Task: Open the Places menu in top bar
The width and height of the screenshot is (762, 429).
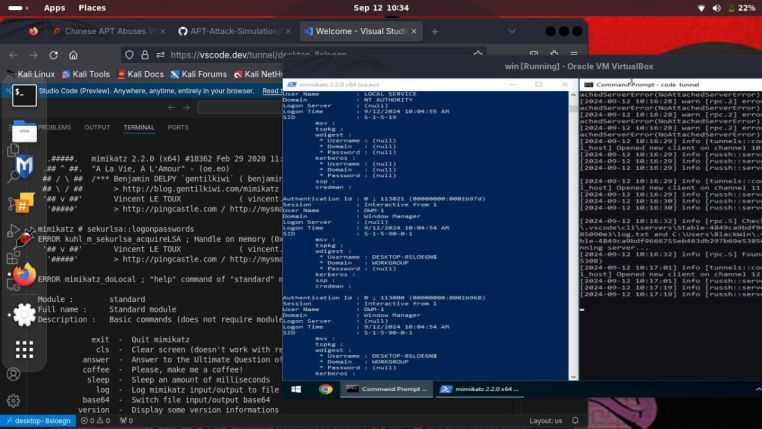Action: (92, 7)
